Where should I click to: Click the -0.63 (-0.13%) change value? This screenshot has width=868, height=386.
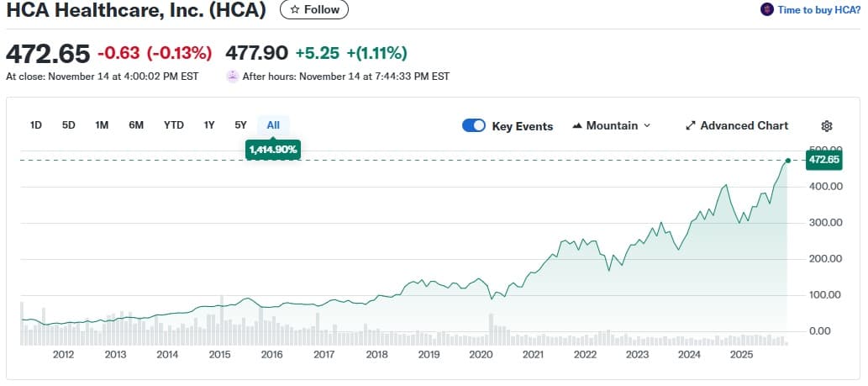coord(155,53)
